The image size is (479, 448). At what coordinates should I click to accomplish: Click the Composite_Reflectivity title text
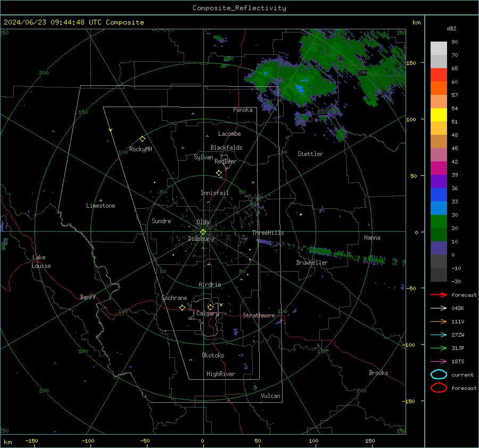coord(240,8)
